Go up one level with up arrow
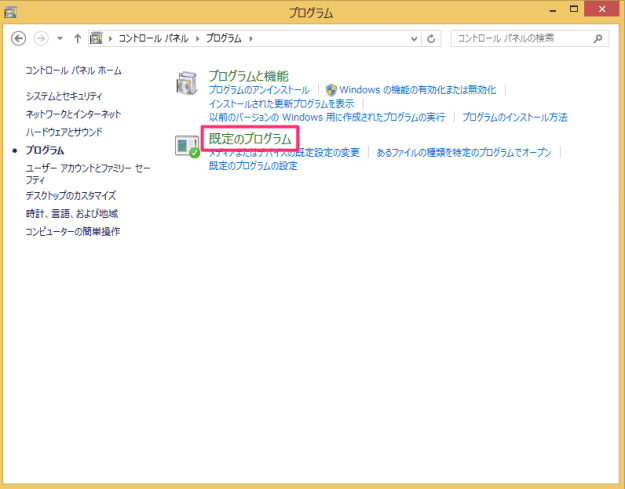The width and height of the screenshot is (625, 489). pyautogui.click(x=77, y=39)
